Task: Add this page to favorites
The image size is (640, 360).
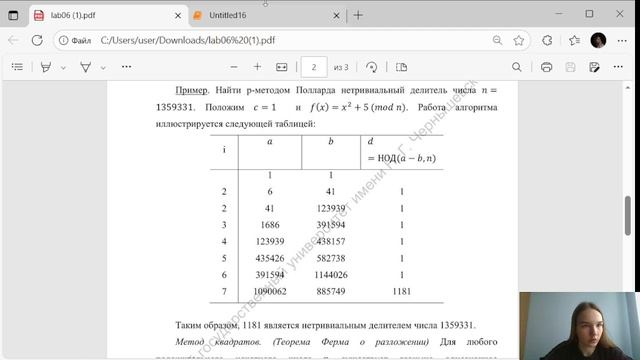Action: click(519, 40)
